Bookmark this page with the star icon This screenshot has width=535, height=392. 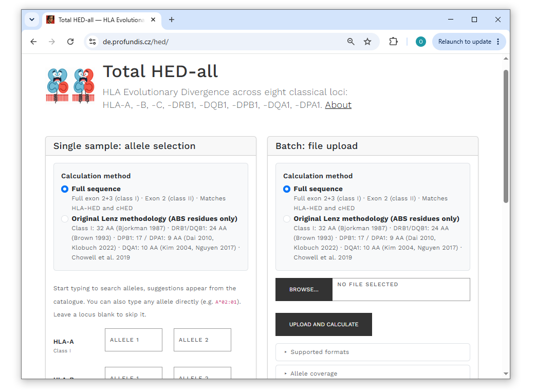tap(367, 42)
